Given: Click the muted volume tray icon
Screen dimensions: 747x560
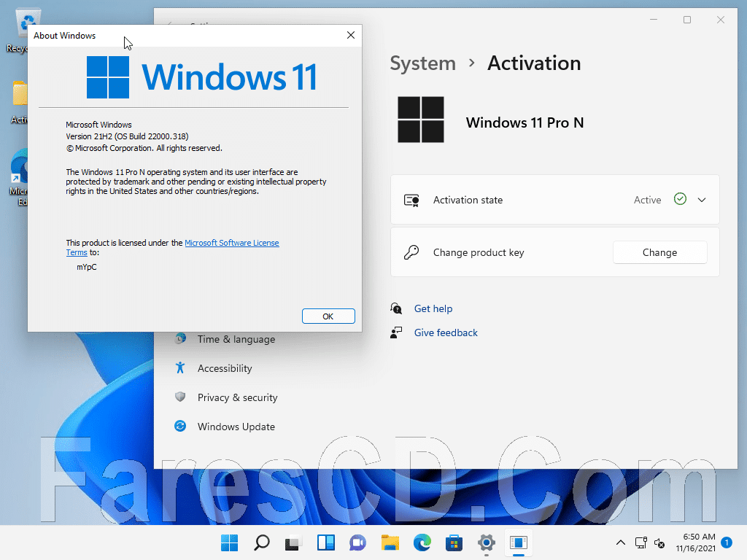Looking at the screenshot, I should (x=659, y=542).
